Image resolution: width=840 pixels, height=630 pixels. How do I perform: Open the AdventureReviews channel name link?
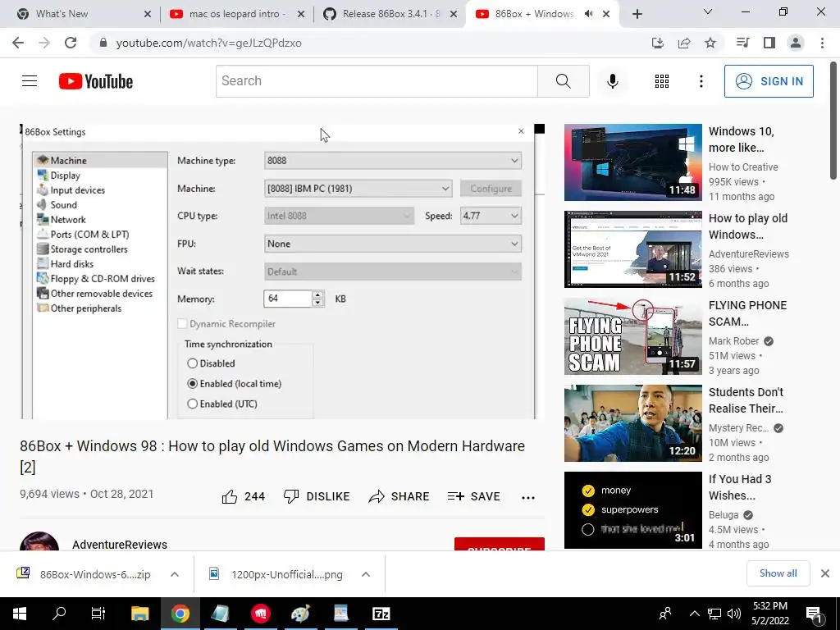pyautogui.click(x=120, y=545)
